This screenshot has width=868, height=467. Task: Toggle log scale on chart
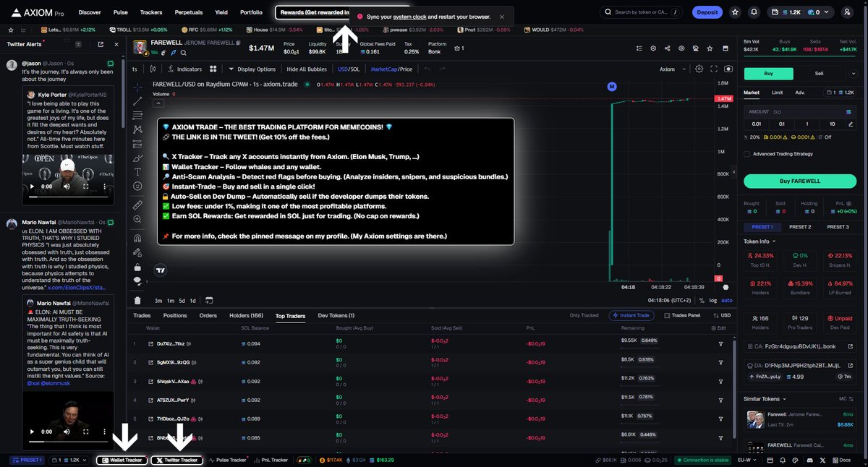(712, 300)
